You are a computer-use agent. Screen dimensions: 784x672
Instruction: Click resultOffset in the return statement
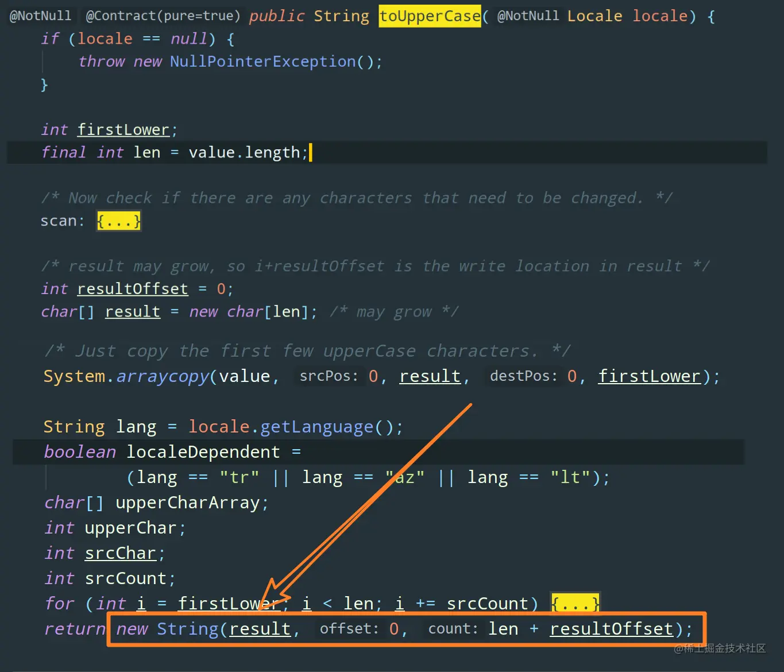click(x=611, y=629)
